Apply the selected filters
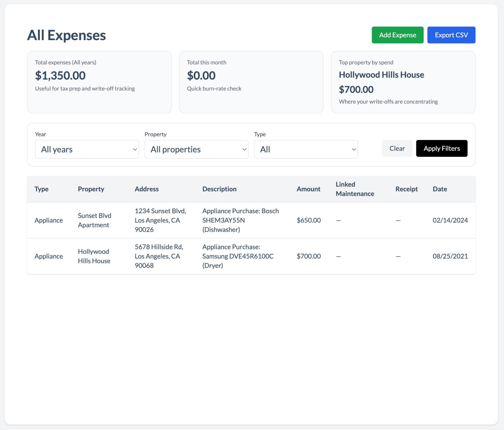The width and height of the screenshot is (504, 430). coord(442,148)
